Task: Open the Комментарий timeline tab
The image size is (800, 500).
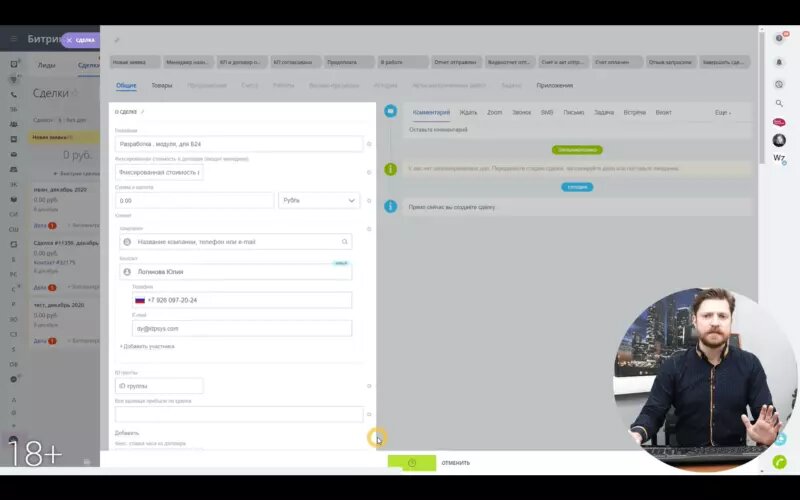Action: (x=431, y=112)
